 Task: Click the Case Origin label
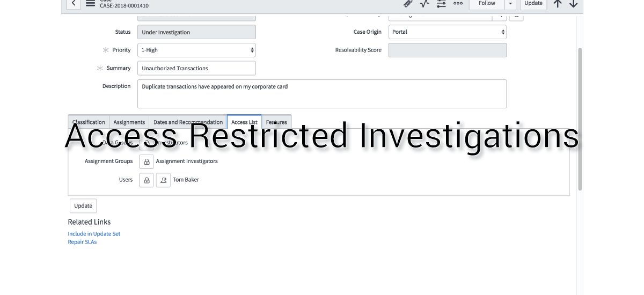coord(368,32)
